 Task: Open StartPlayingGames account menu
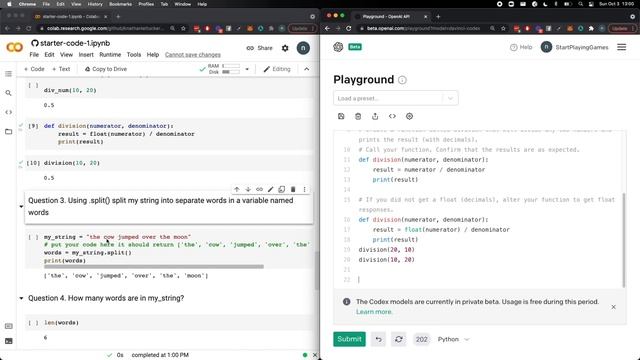coord(574,47)
